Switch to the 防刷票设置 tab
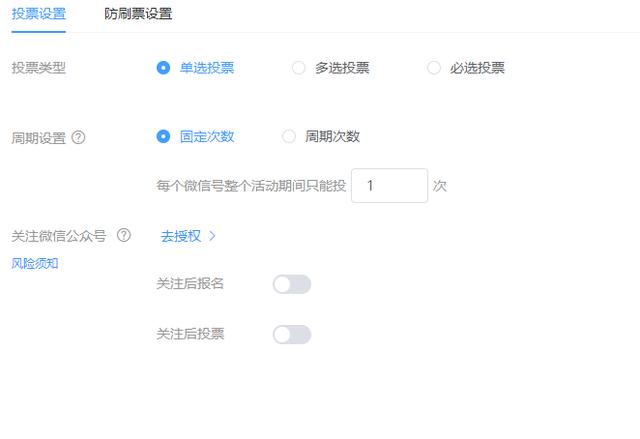Viewport: 640px width, 439px height. 138,14
